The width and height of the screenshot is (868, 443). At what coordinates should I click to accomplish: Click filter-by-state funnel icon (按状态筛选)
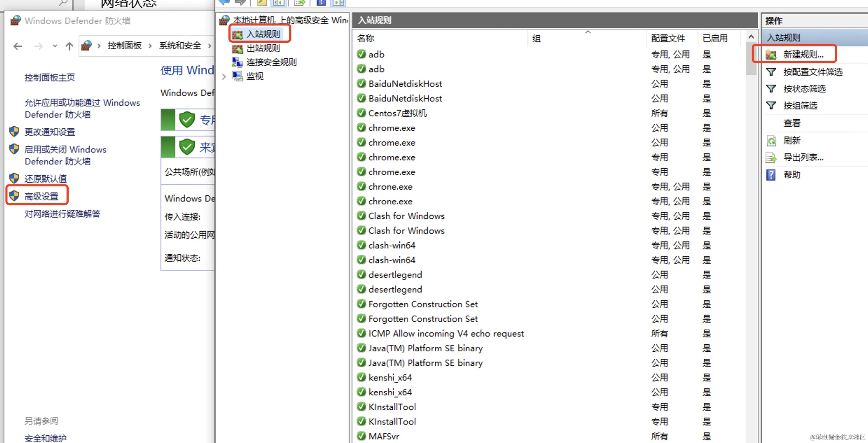(x=771, y=89)
